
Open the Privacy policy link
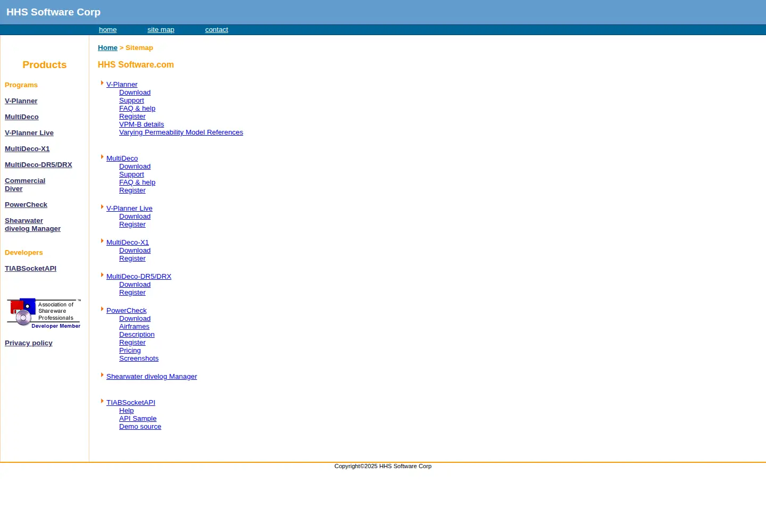pos(29,343)
